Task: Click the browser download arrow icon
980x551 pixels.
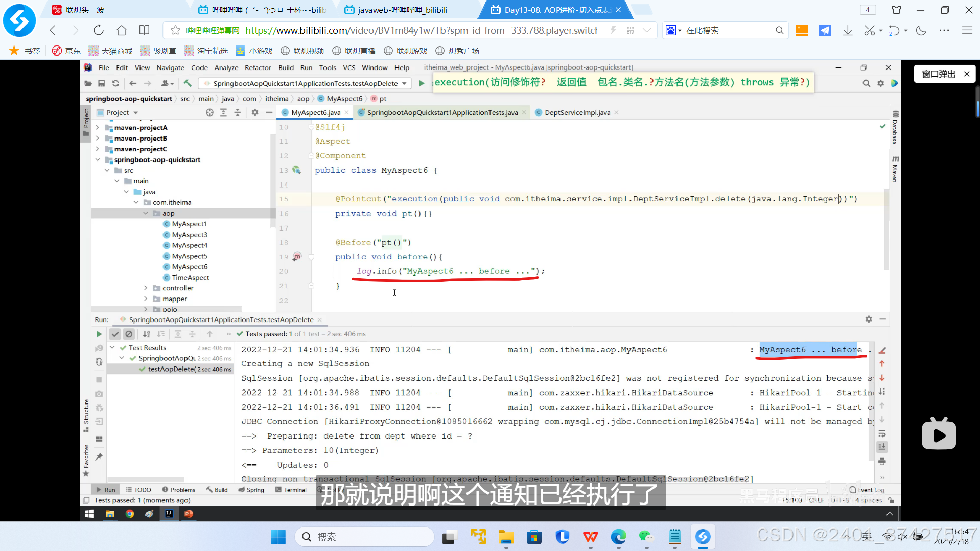Action: point(848,31)
